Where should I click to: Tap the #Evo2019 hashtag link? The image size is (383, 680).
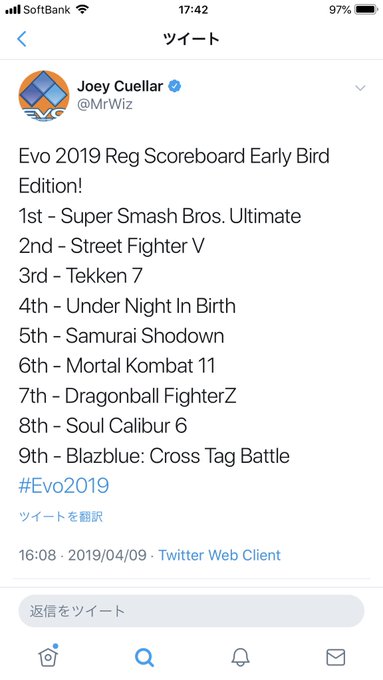64,486
